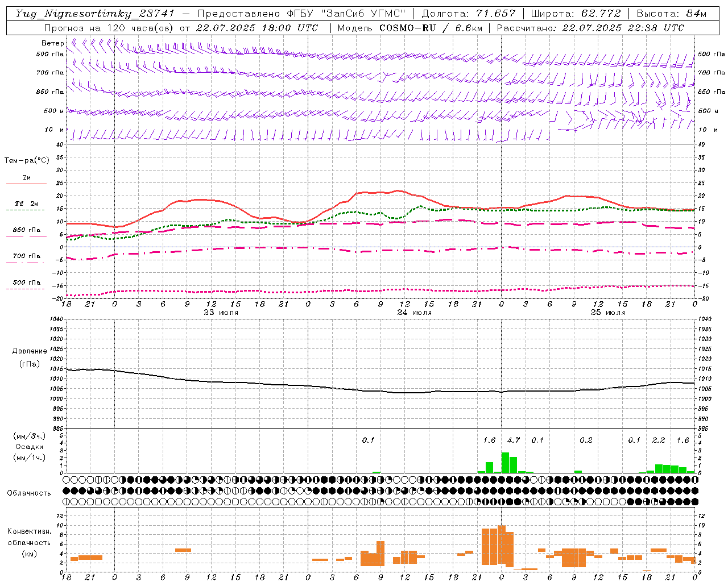Click the station title Yug_Nignesortimky_23741
The image size is (728, 582).
[95, 14]
